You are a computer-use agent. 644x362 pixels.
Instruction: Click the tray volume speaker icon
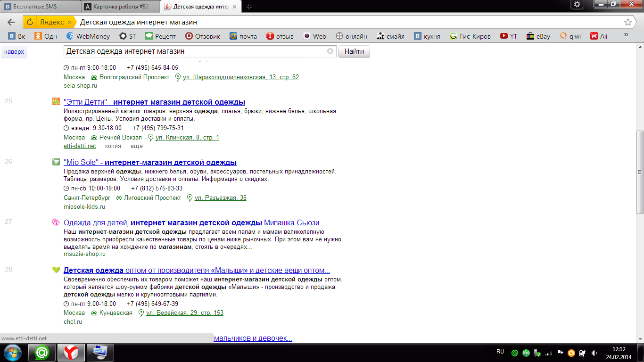594,353
